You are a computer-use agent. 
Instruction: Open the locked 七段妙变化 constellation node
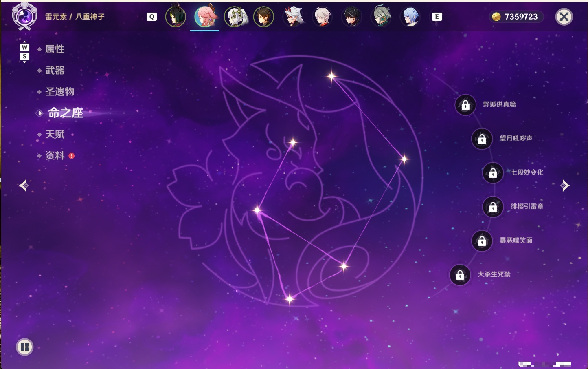click(493, 173)
